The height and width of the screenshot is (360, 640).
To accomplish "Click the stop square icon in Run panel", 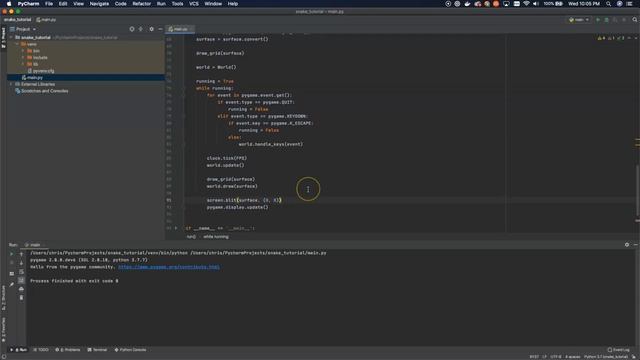I will click(x=11, y=263).
